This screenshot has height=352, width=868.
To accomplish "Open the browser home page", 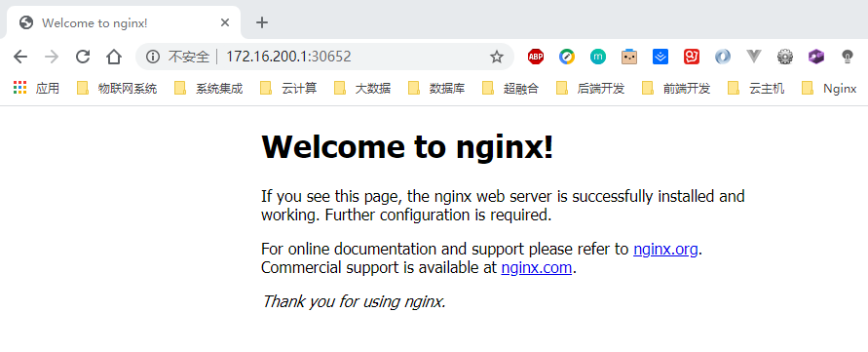I will point(114,57).
